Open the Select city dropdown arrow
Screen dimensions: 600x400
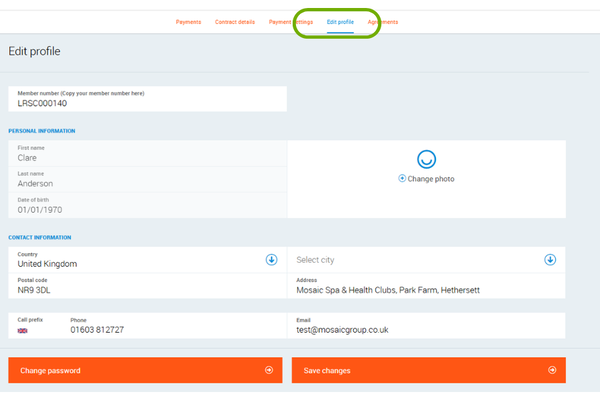coord(550,260)
